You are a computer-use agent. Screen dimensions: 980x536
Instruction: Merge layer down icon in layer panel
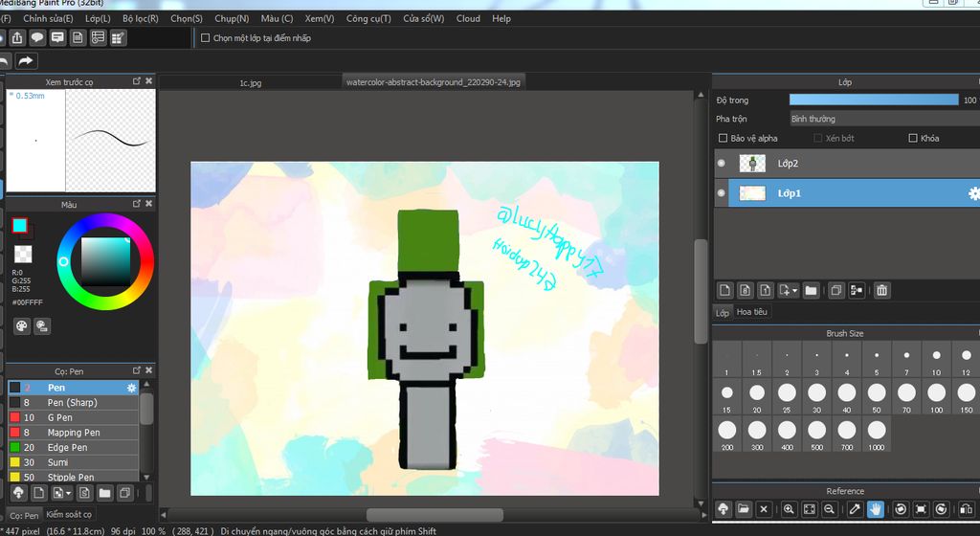[857, 290]
